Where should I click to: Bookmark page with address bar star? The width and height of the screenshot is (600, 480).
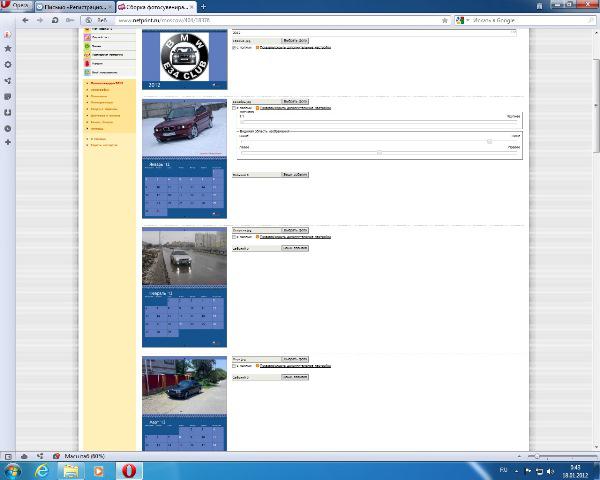(x=445, y=20)
